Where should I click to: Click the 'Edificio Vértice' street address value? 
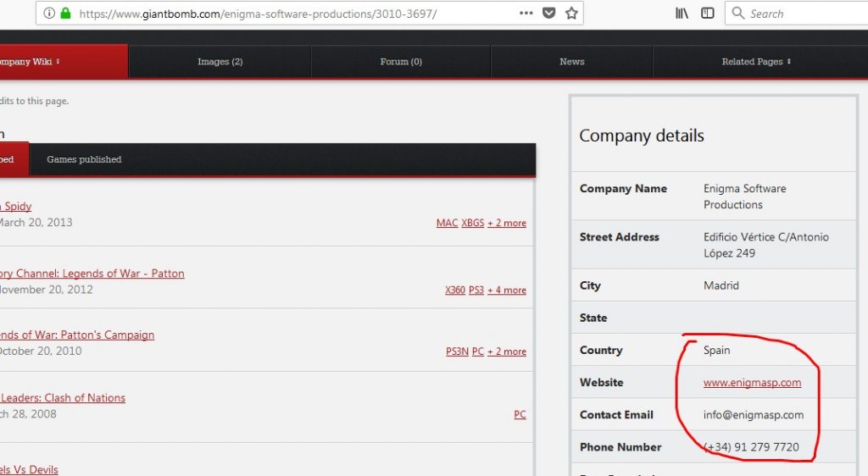[766, 245]
